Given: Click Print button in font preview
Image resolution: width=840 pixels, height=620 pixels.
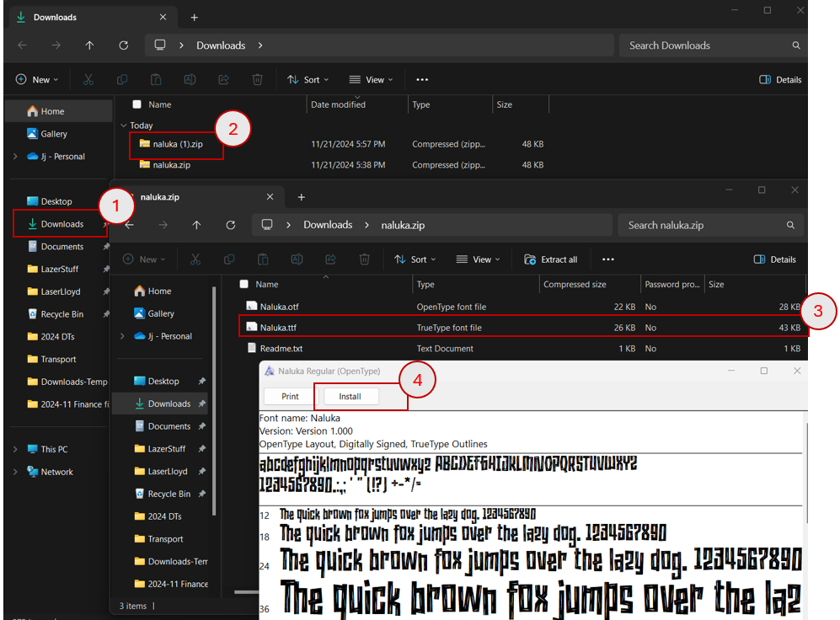Looking at the screenshot, I should click(291, 397).
